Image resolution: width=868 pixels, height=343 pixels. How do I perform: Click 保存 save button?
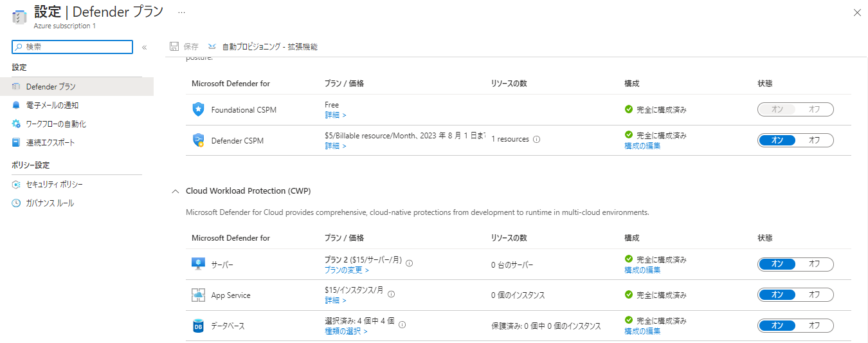point(184,46)
